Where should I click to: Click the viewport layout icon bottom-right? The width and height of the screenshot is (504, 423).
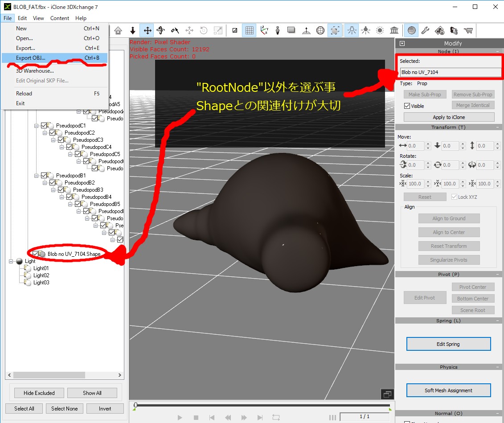click(x=387, y=394)
